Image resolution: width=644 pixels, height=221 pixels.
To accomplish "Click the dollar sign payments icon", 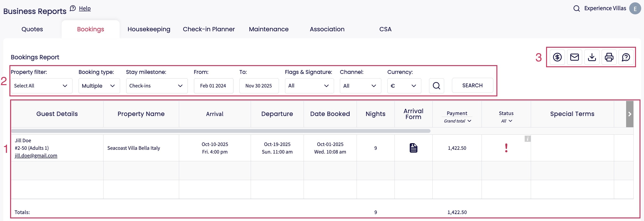I will (557, 57).
